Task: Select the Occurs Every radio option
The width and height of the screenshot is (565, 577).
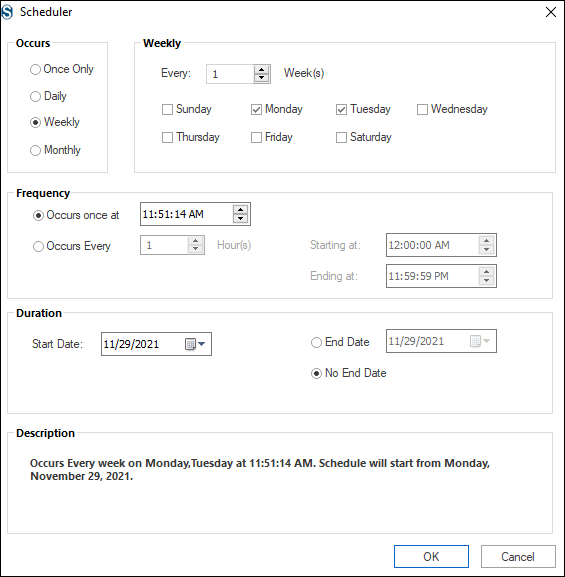Action: (72, 246)
